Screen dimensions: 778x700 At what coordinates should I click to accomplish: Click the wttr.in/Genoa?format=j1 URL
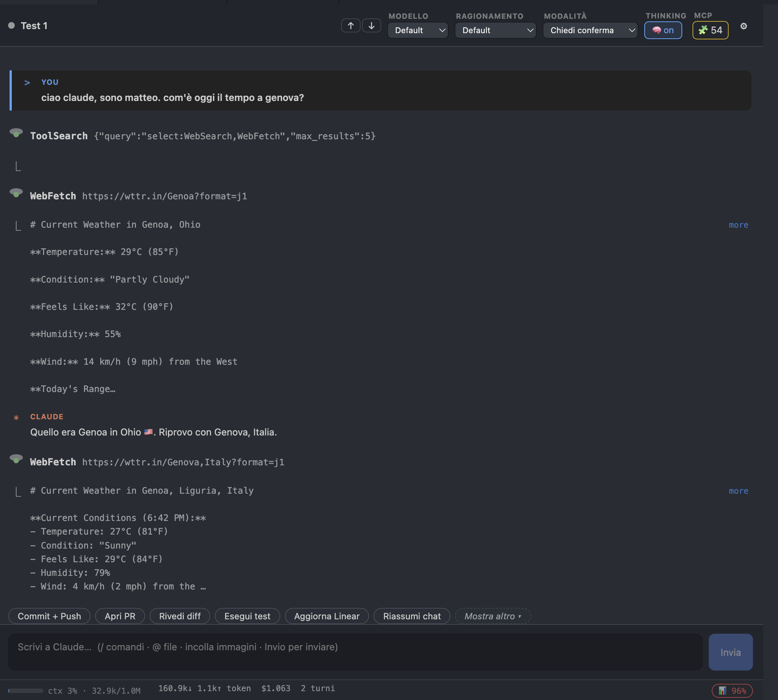coord(165,196)
